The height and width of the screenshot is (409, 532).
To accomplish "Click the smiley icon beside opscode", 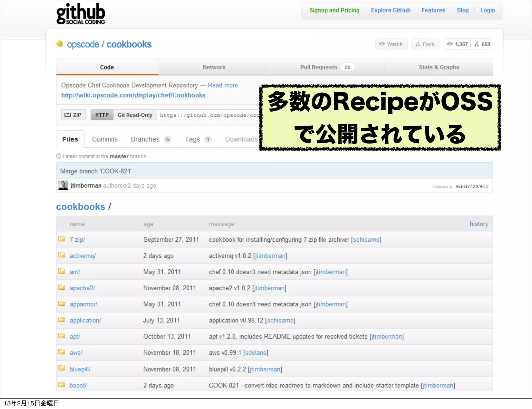I will [x=60, y=44].
